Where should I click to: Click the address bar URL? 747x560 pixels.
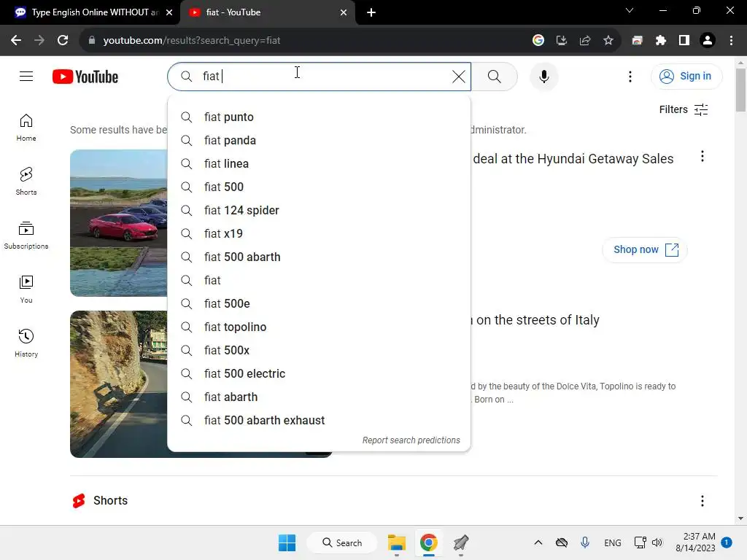point(192,41)
